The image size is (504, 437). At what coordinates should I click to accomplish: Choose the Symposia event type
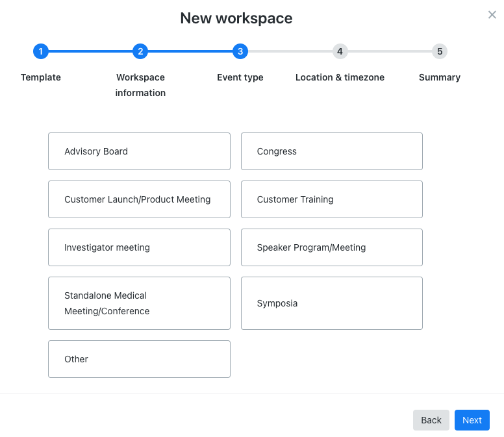[x=332, y=303]
